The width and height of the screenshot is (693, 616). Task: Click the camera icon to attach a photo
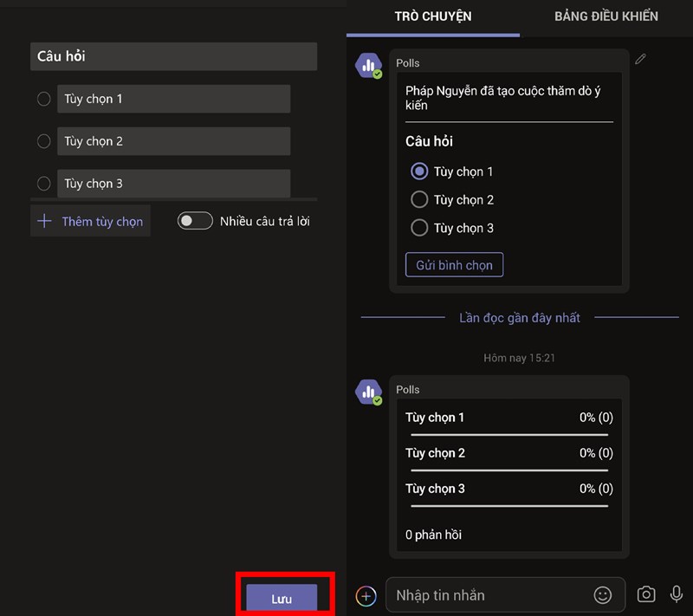point(645,594)
